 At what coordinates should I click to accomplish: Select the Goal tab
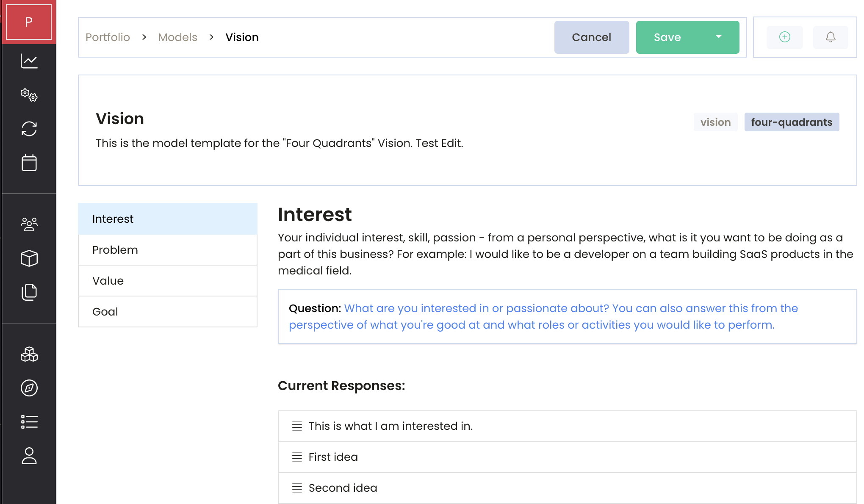(168, 312)
